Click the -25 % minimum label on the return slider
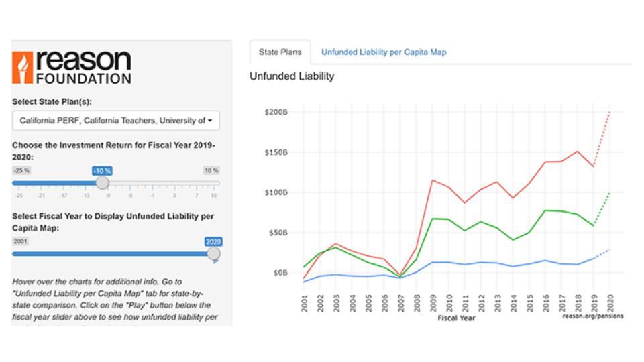644x362 pixels. point(21,170)
